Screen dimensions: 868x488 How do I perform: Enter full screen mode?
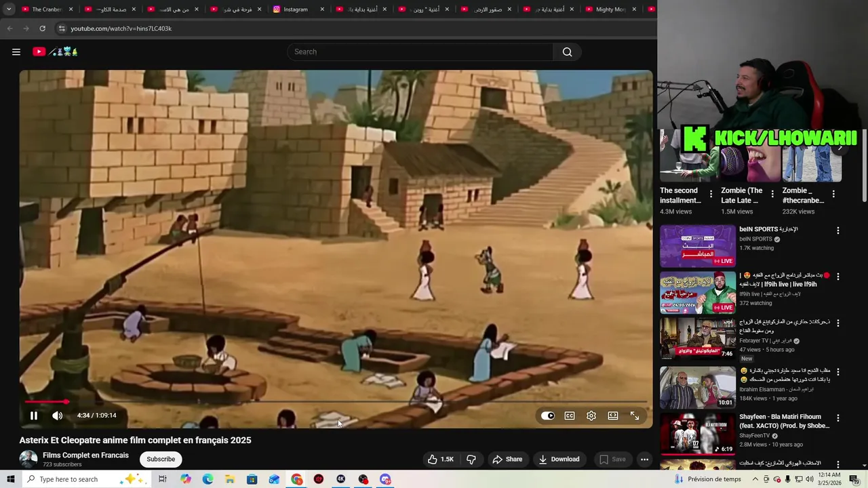(635, 415)
